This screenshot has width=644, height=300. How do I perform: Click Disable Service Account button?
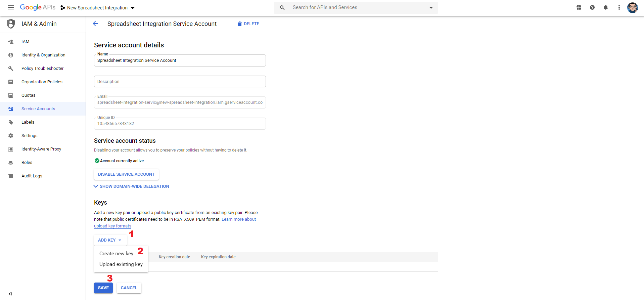126,174
